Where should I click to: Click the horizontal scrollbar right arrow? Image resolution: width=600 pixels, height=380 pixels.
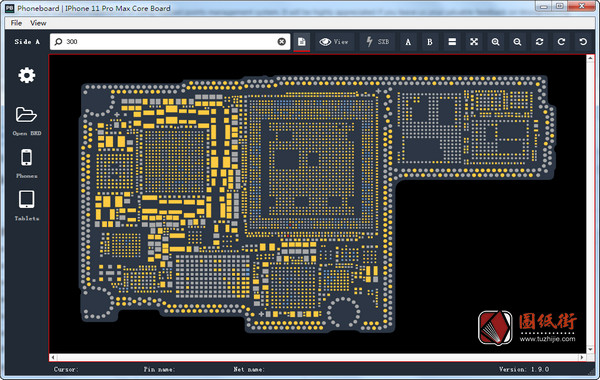coord(582,357)
